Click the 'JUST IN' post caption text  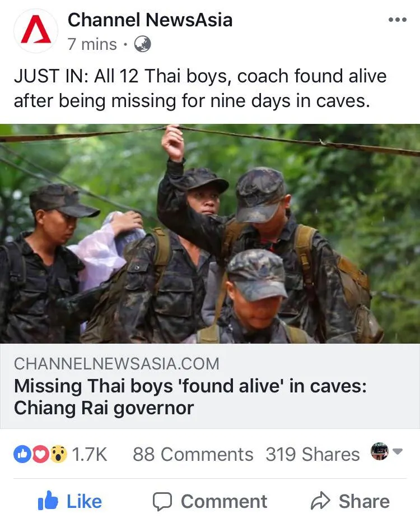pos(200,88)
